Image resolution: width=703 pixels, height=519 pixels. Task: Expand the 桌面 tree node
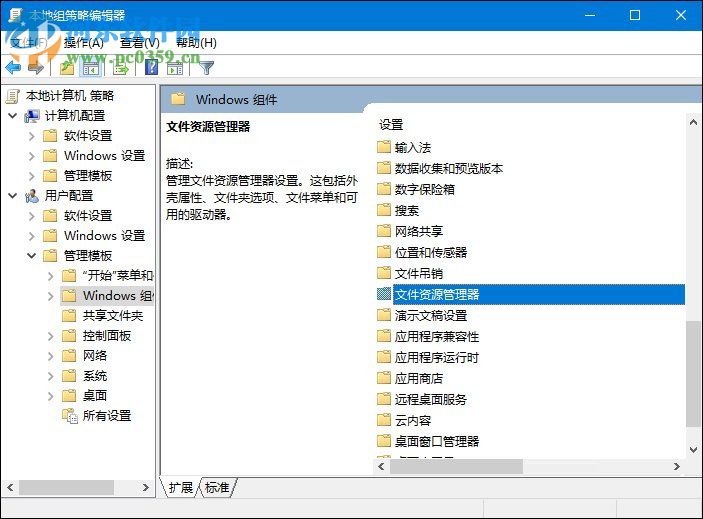[51, 396]
